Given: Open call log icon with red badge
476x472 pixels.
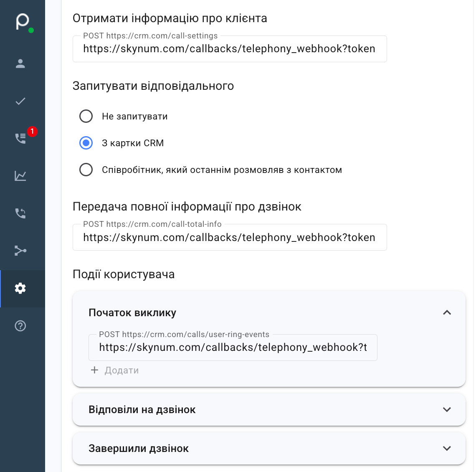Looking at the screenshot, I should point(21,138).
